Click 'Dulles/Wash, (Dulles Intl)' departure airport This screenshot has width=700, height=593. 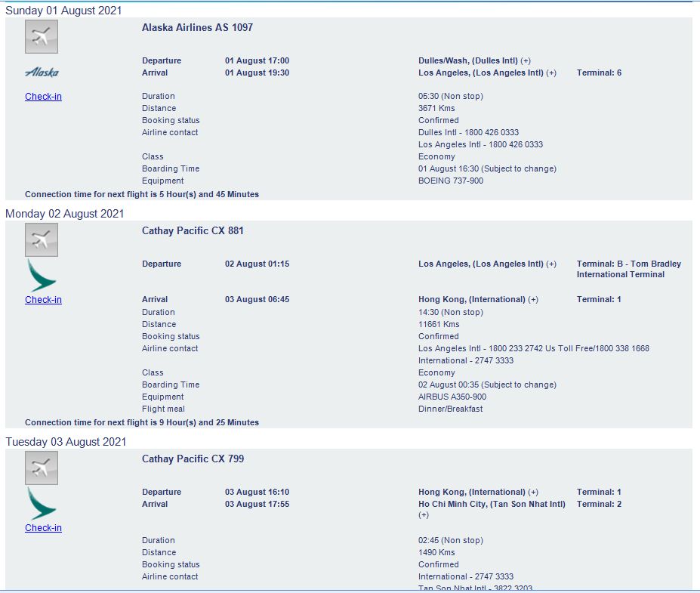click(468, 60)
